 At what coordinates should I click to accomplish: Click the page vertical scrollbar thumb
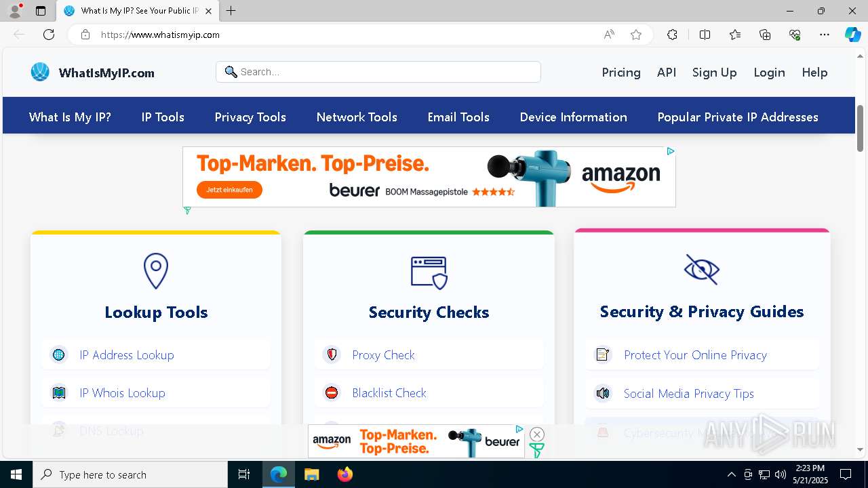click(x=861, y=128)
